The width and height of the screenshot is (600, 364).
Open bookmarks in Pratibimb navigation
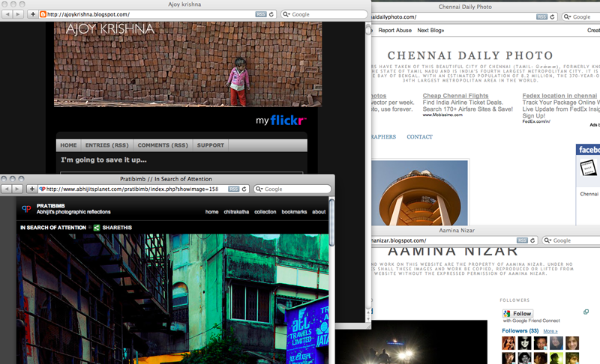294,212
